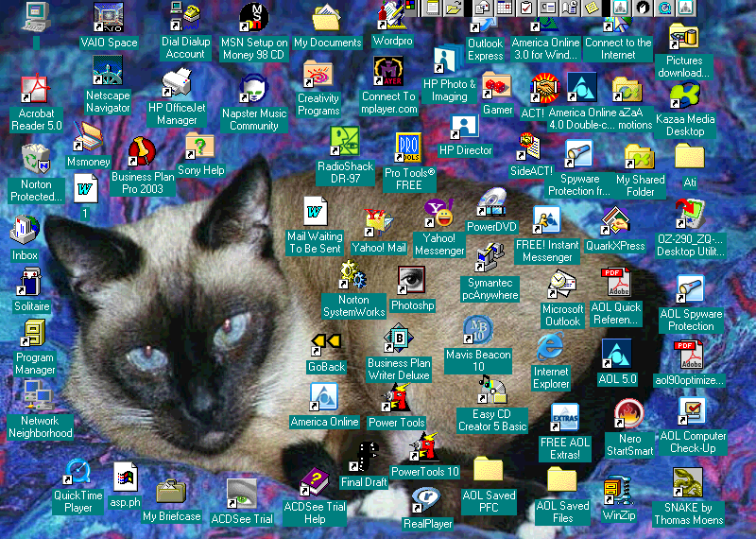
Task: Open QuickTime Player
Action: (77, 471)
